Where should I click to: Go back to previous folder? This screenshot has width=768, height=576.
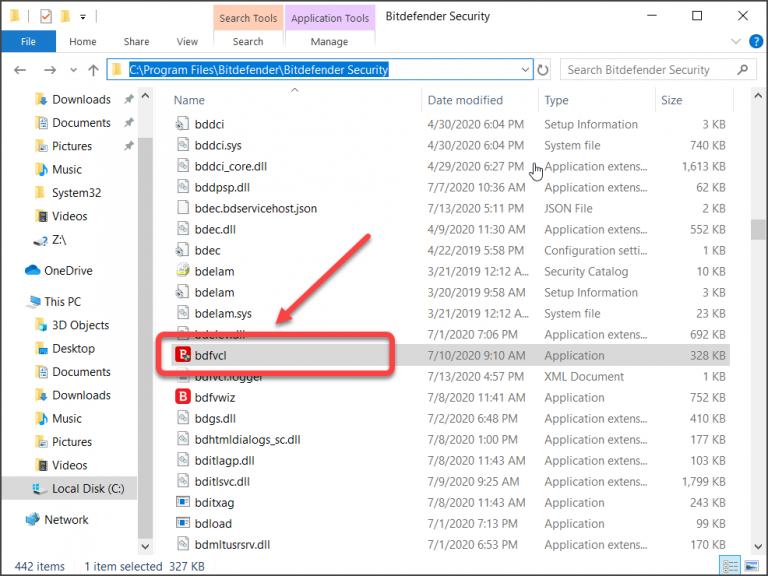click(20, 70)
